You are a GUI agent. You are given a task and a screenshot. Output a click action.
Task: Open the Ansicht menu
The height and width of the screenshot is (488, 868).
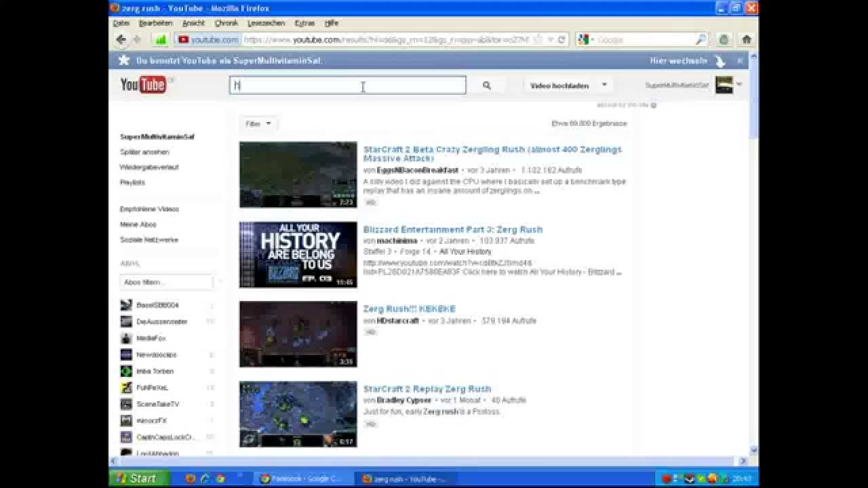coord(193,23)
